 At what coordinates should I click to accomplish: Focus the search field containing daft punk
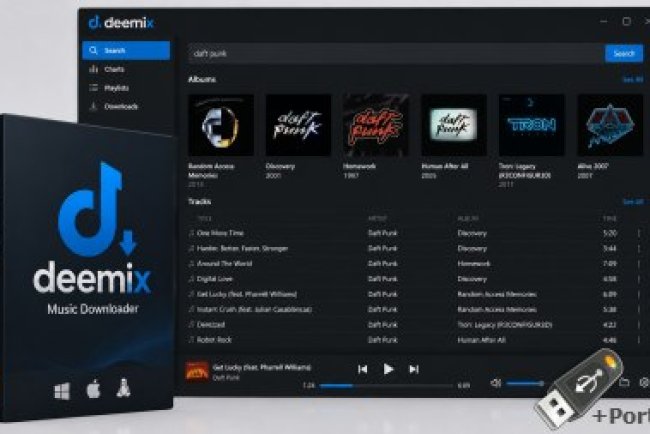[396, 53]
